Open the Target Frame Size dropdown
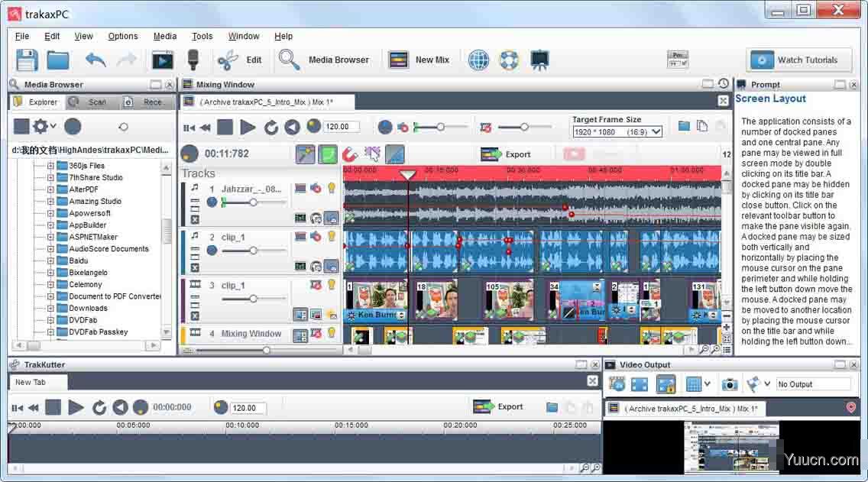868x482 pixels. pos(617,131)
